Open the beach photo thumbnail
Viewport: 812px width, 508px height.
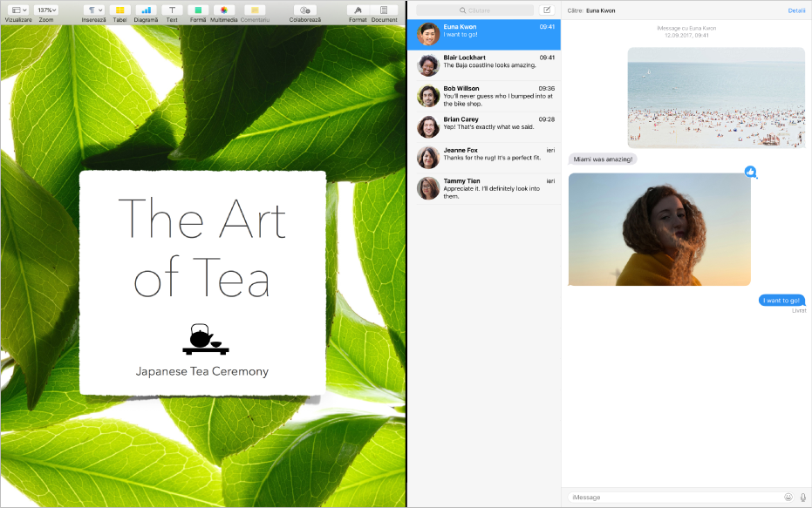[x=715, y=97]
